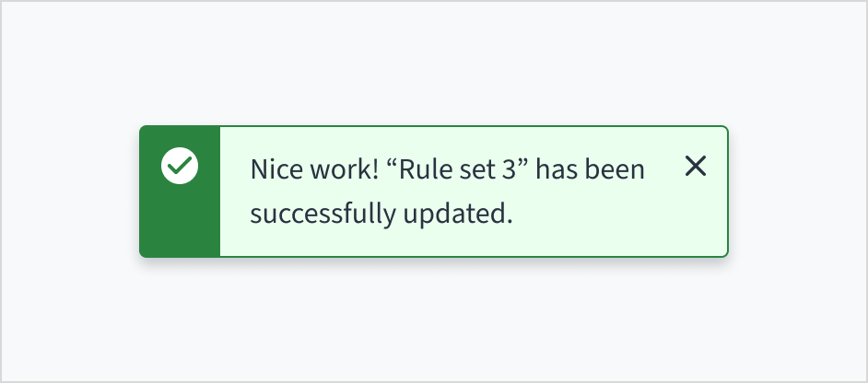Click the opening quotation mark before "Rule"
Image resolution: width=868 pixels, height=383 pixels.
click(x=392, y=164)
